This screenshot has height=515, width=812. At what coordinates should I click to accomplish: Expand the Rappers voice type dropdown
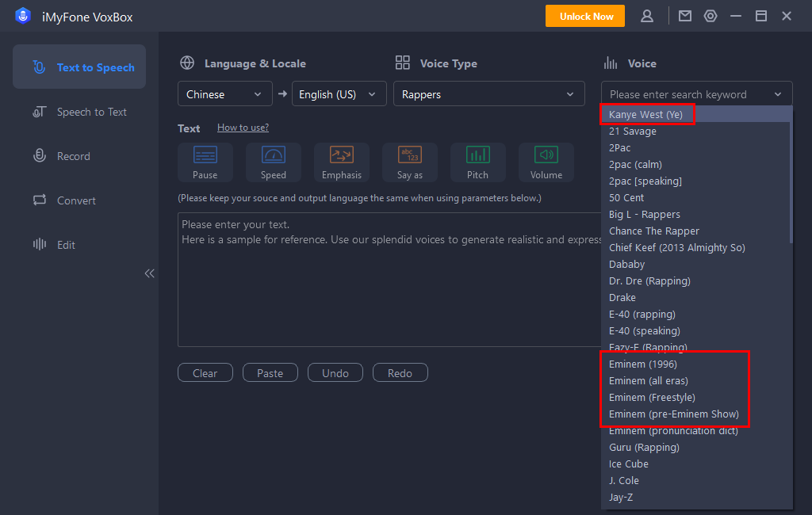(488, 93)
